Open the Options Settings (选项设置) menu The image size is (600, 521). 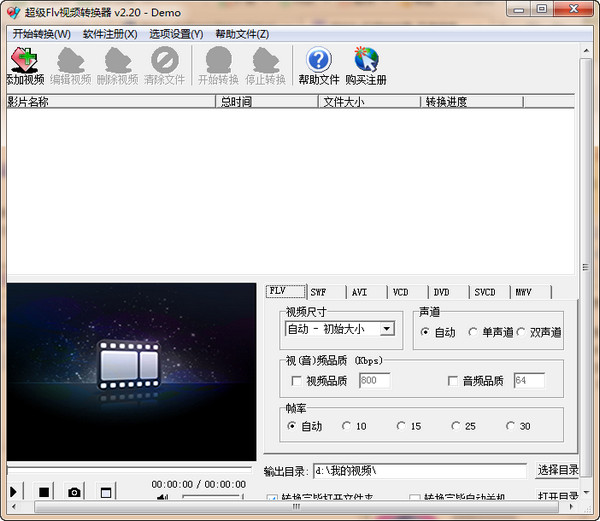(x=175, y=33)
